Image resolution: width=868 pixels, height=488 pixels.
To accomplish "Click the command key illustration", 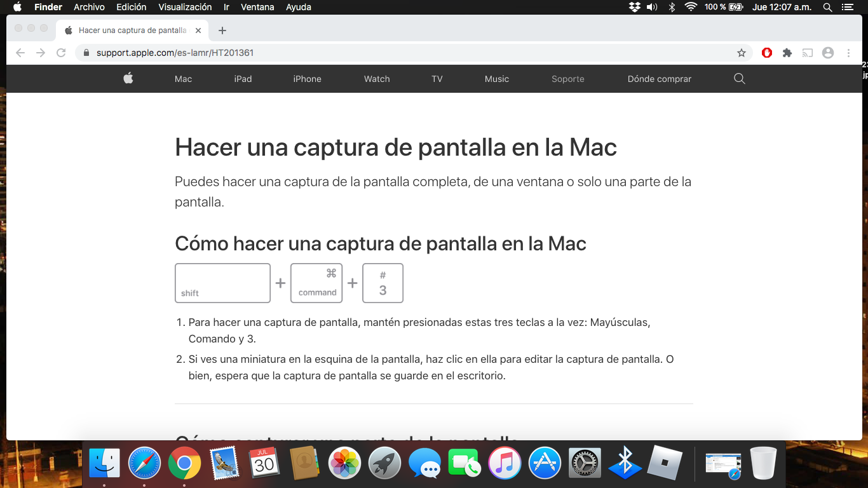I will pos(316,283).
